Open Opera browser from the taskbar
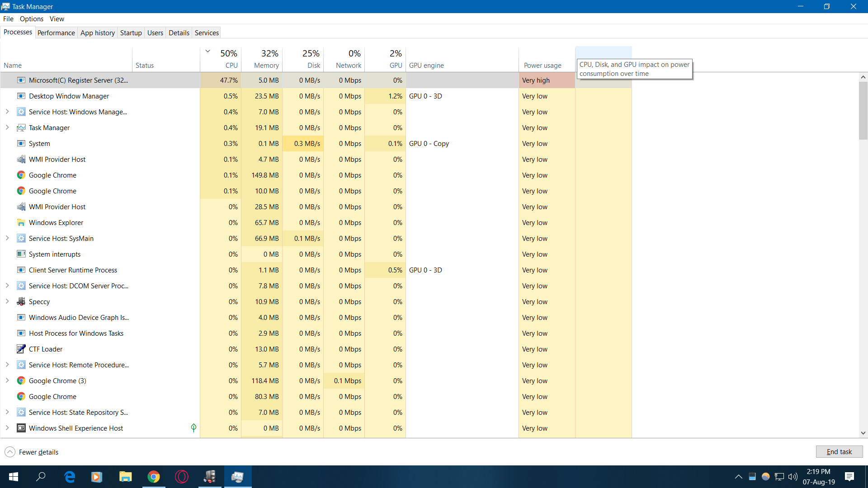The width and height of the screenshot is (868, 488). pos(181,477)
